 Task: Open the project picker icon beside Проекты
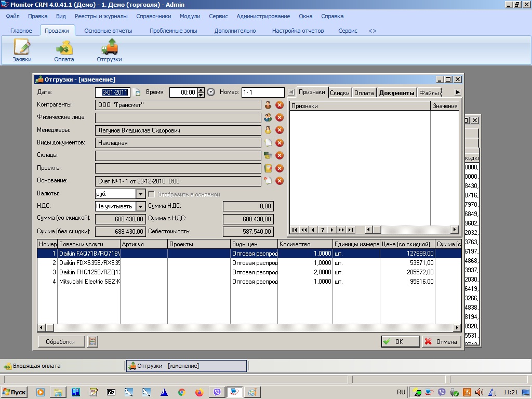point(268,168)
